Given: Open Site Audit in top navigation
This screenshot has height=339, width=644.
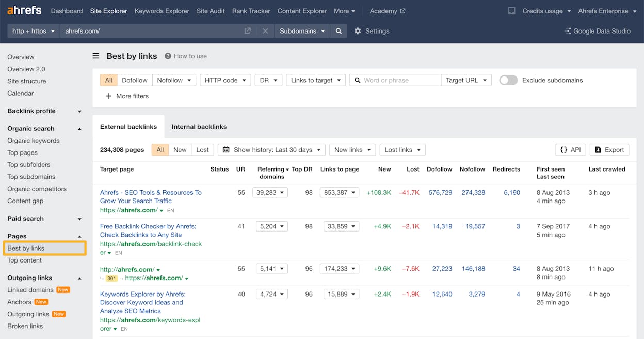Looking at the screenshot, I should (211, 11).
